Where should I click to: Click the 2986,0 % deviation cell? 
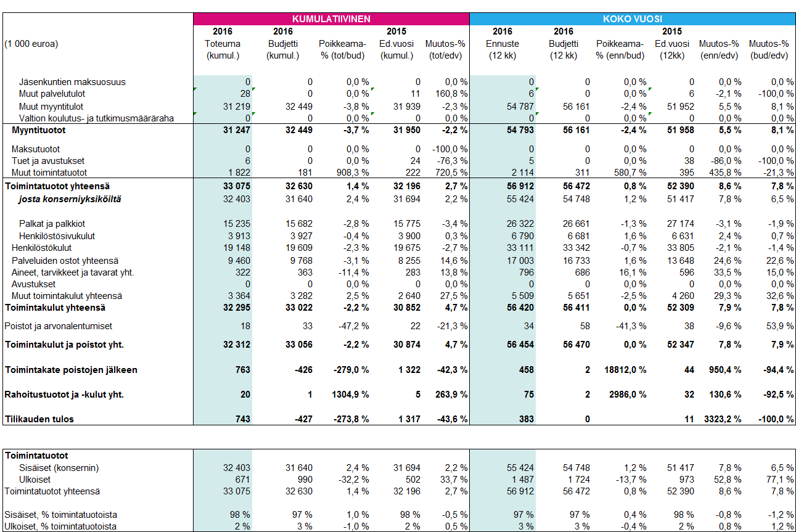click(628, 395)
